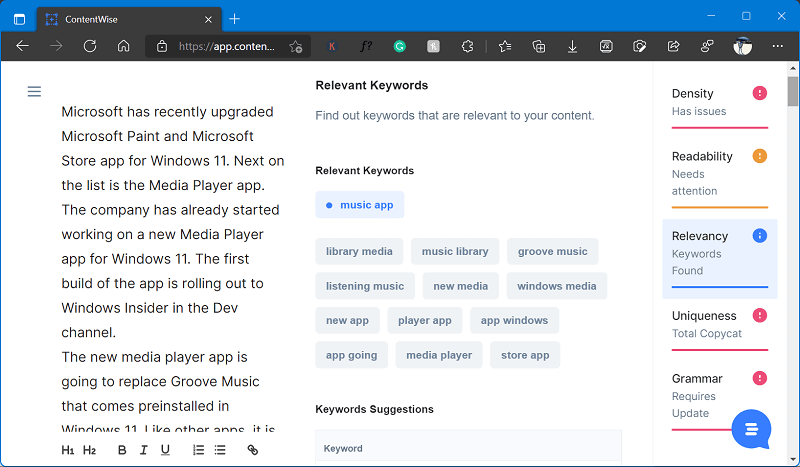Viewport: 800px width, 467px height.
Task: Click the Grammar red alert icon
Action: [x=760, y=378]
